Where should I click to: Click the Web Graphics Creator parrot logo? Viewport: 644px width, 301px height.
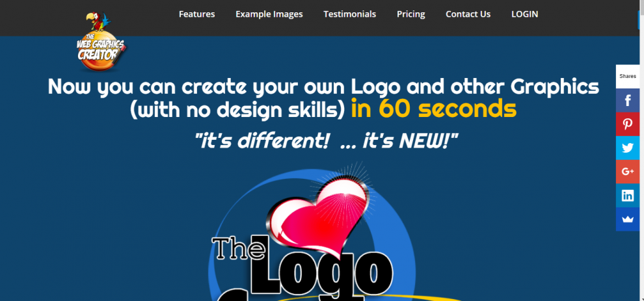[101, 42]
